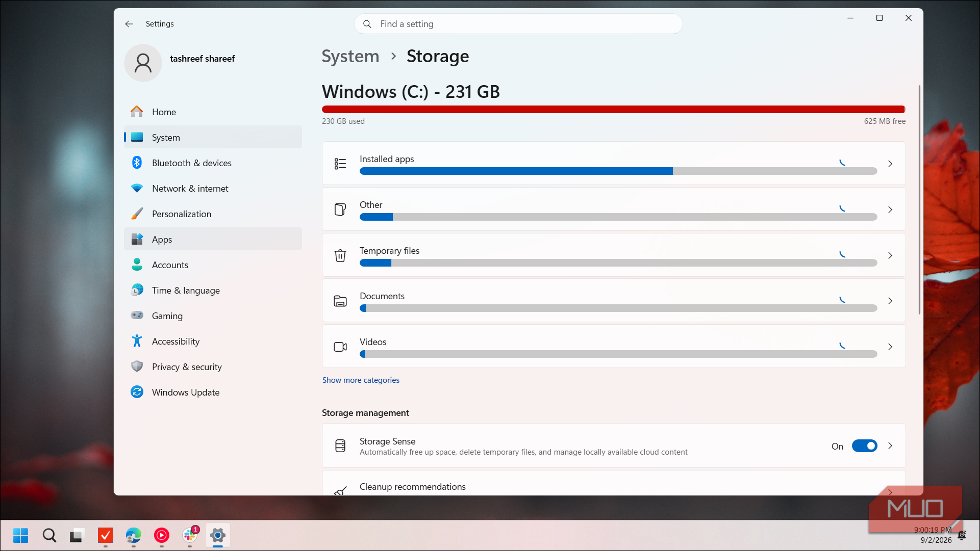Click the Videos camera icon

point(340,347)
